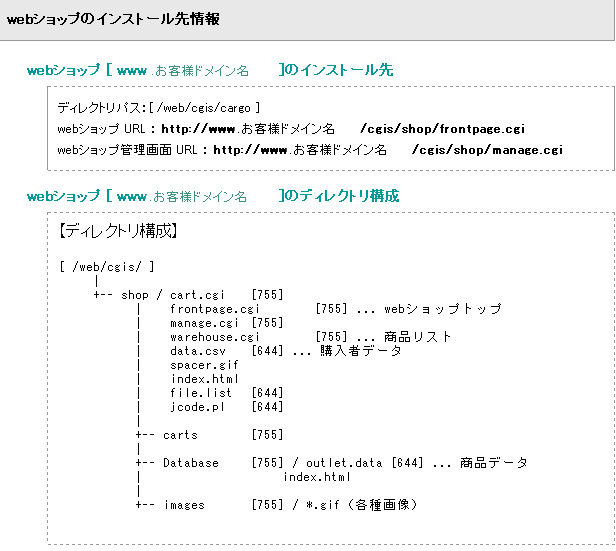Select file.list in the directory tree

(201, 393)
